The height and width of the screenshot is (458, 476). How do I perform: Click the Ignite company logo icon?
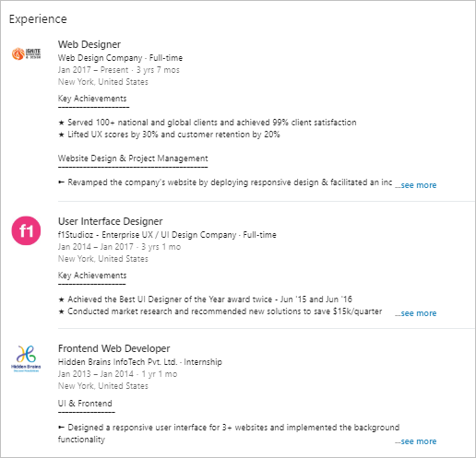point(26,53)
